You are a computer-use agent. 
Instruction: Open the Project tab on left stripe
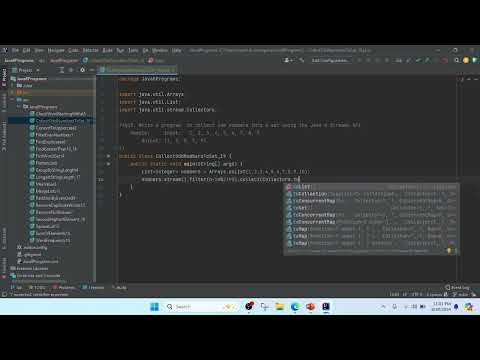coord(4,77)
